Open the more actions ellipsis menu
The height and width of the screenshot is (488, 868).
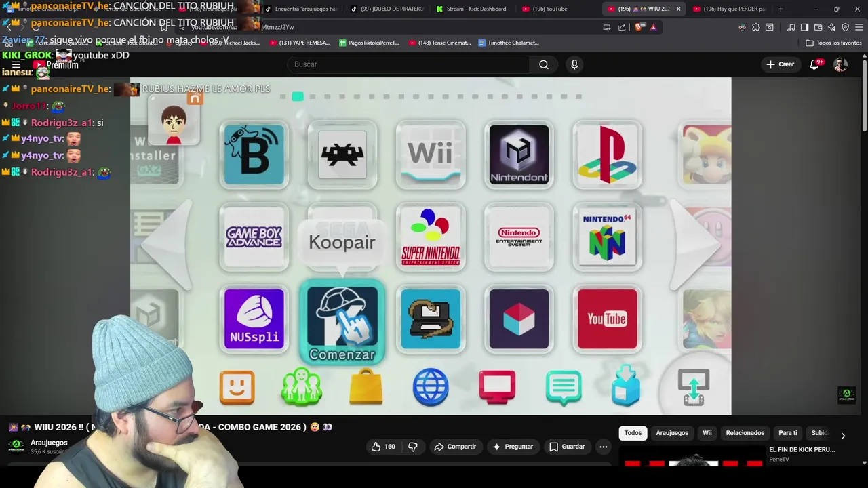click(x=603, y=447)
